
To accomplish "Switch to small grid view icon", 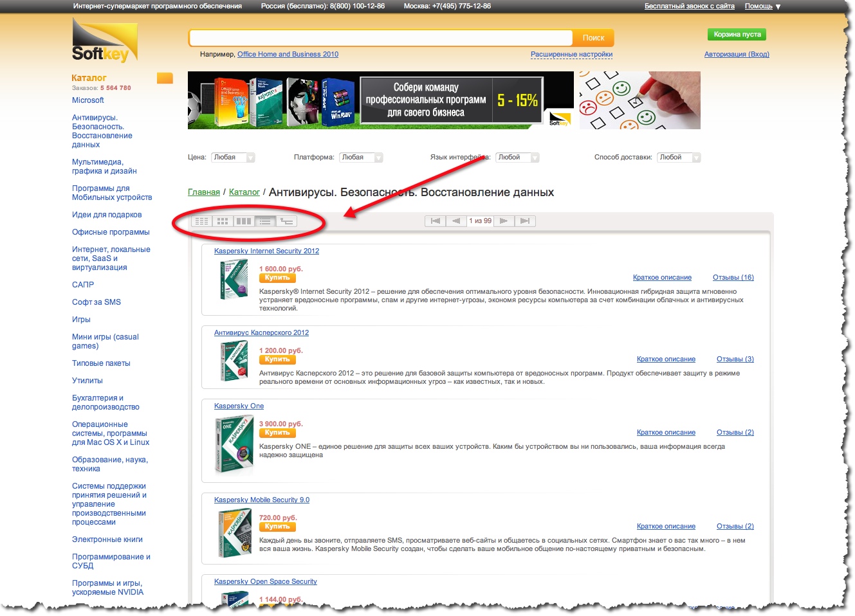I will click(x=223, y=221).
